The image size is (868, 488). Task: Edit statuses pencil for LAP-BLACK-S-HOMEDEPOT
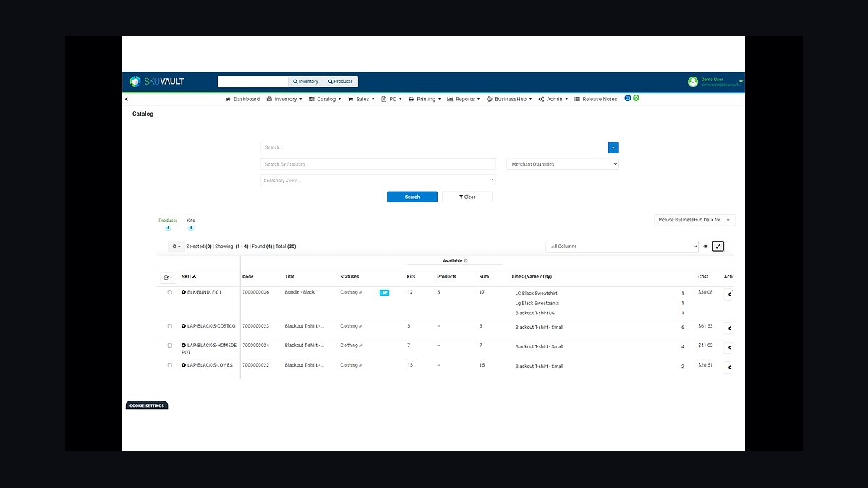[x=361, y=346]
